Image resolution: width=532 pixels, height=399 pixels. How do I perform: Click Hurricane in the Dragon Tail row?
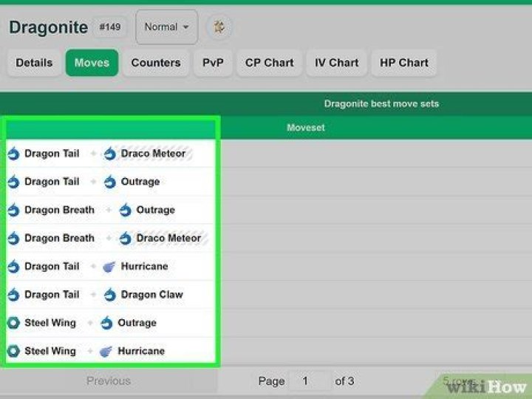pos(145,266)
